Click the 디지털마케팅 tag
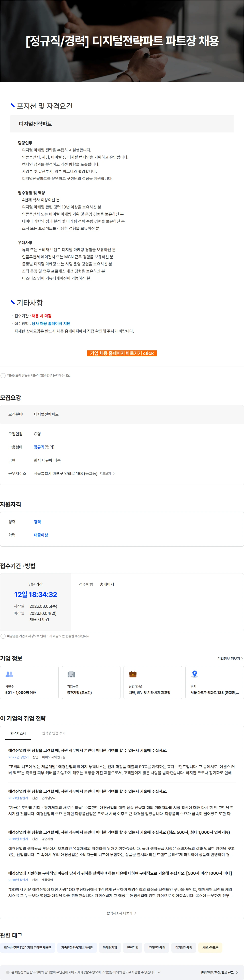The width and height of the screenshot is (244, 980). [184, 947]
